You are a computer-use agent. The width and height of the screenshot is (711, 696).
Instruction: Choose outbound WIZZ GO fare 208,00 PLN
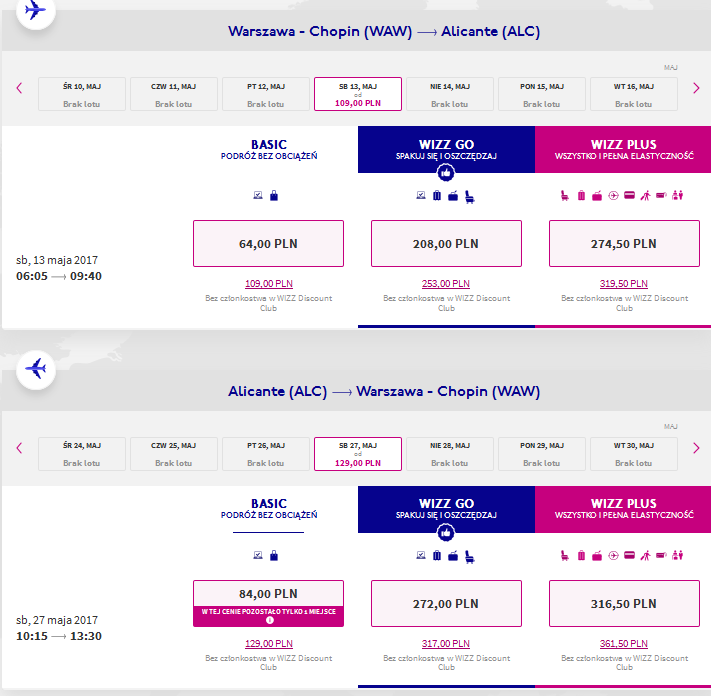446,243
